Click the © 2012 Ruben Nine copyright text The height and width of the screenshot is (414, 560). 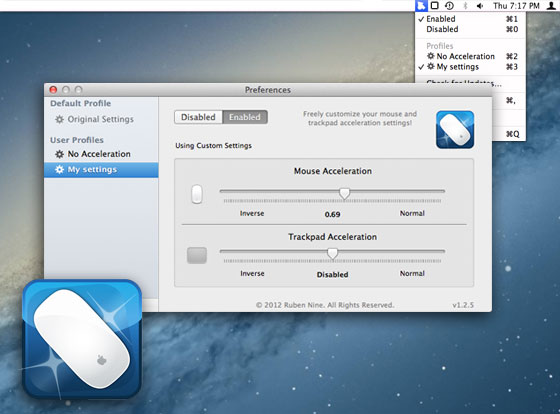tap(325, 305)
